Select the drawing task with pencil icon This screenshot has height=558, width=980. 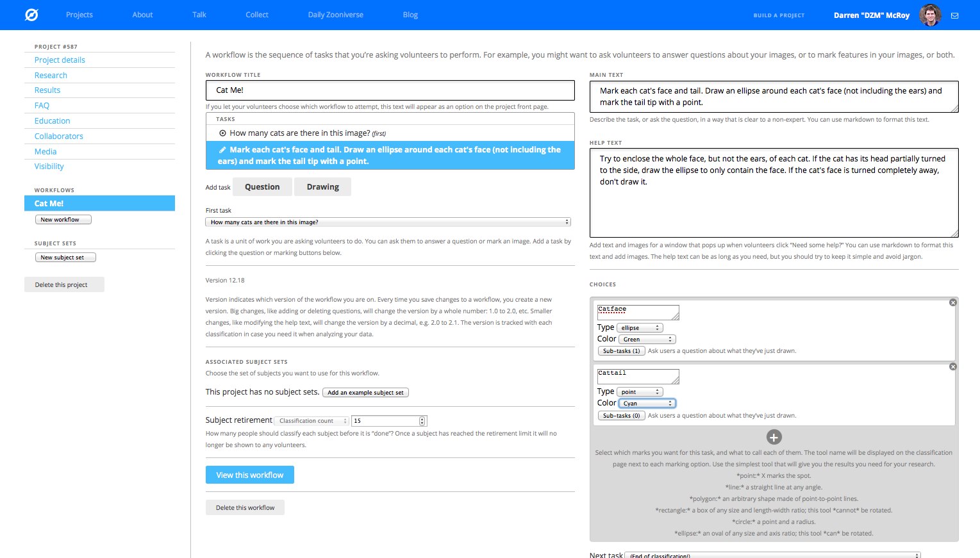point(390,156)
